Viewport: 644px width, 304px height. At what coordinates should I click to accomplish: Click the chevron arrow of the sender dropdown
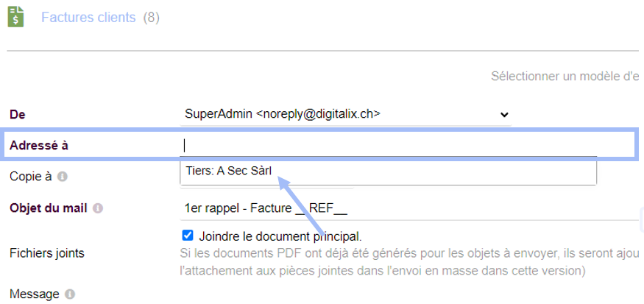[x=504, y=115]
